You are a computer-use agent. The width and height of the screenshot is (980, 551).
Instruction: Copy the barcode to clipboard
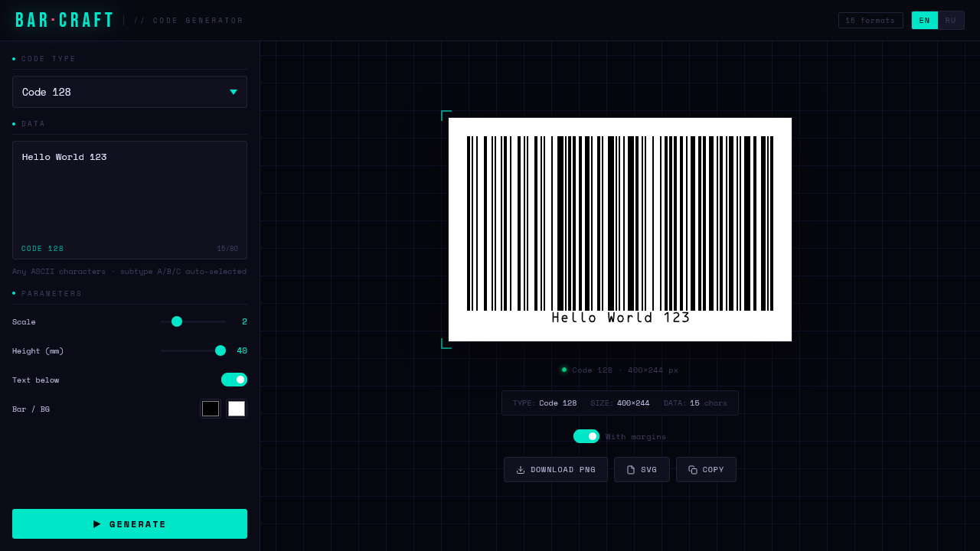coord(706,470)
